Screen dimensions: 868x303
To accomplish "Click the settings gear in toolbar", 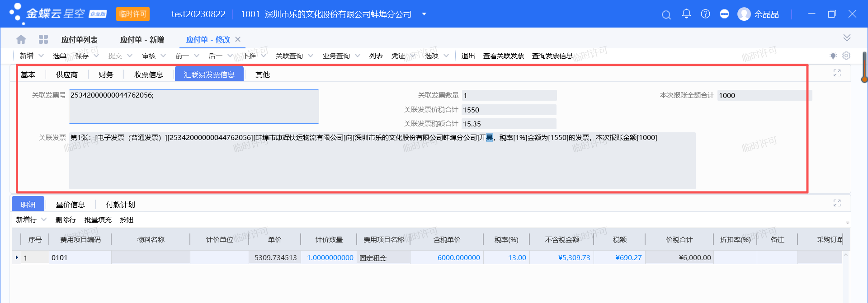I will [846, 56].
